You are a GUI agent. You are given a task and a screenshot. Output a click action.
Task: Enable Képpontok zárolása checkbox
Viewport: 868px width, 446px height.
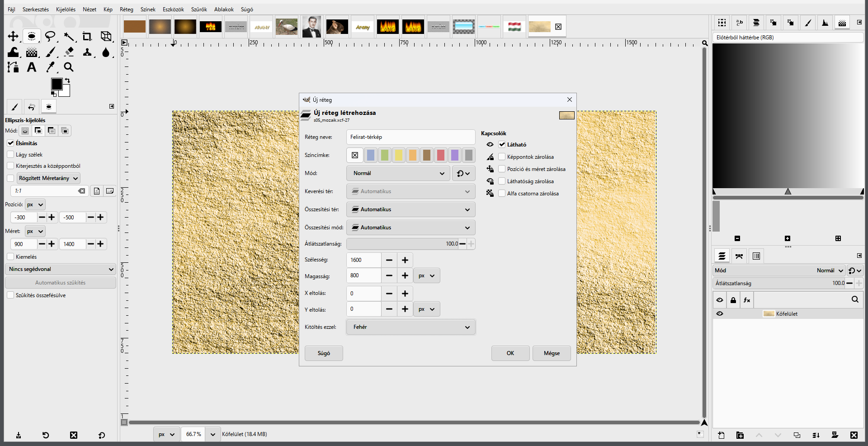pyautogui.click(x=502, y=157)
